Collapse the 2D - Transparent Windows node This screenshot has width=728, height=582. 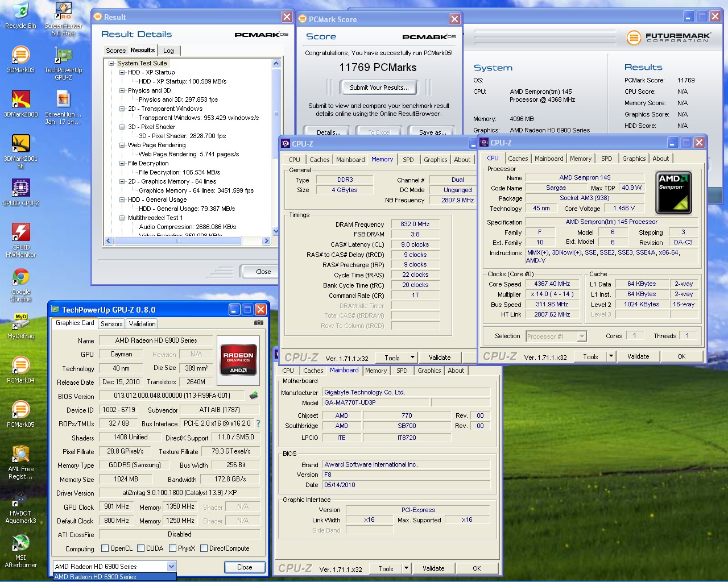tap(122, 109)
